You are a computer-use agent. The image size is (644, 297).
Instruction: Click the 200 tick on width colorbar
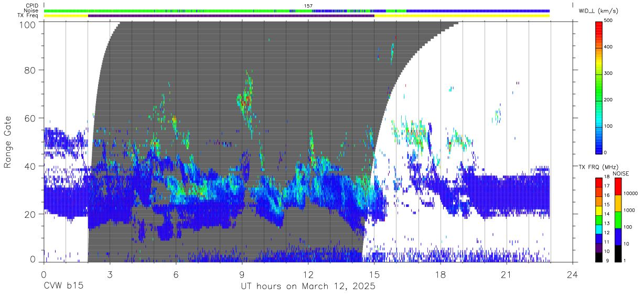(x=609, y=100)
